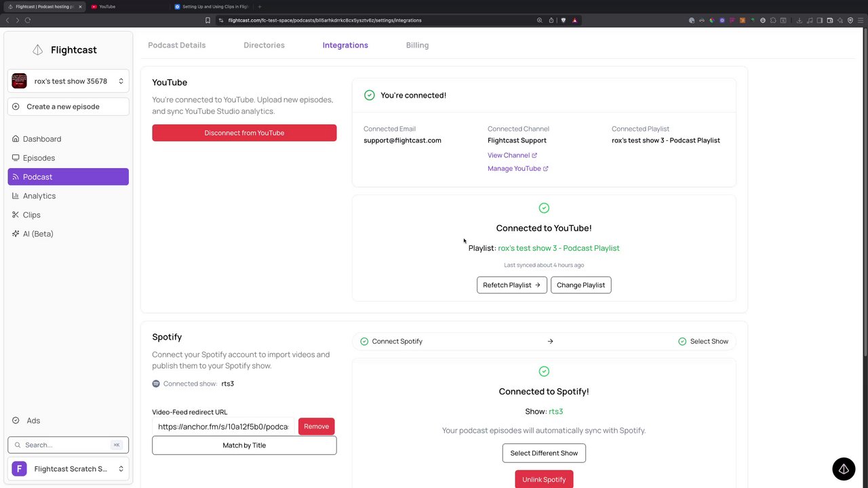Click the green playlist name link
This screenshot has width=868, height=488.
point(559,248)
